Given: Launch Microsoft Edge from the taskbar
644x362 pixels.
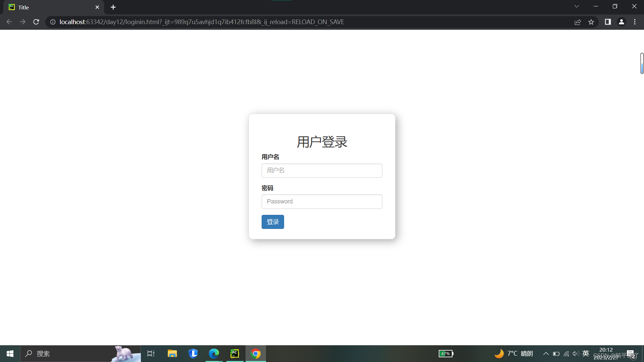Looking at the screenshot, I should [214, 353].
